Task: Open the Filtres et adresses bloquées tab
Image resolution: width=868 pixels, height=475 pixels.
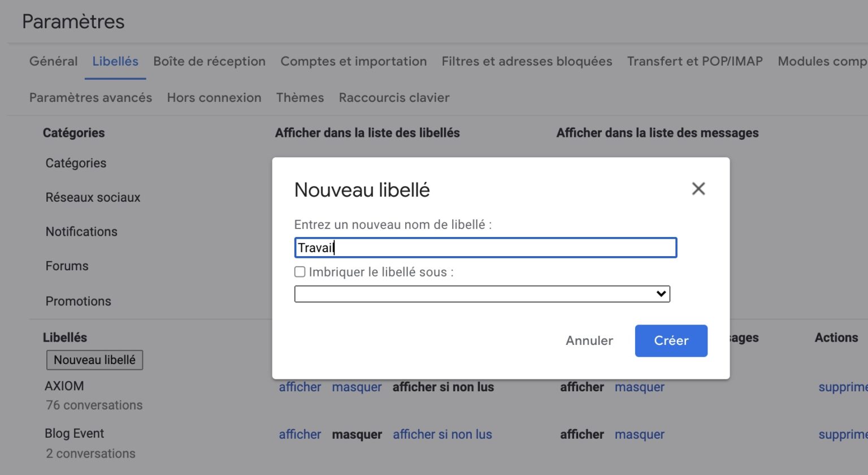Action: point(527,61)
